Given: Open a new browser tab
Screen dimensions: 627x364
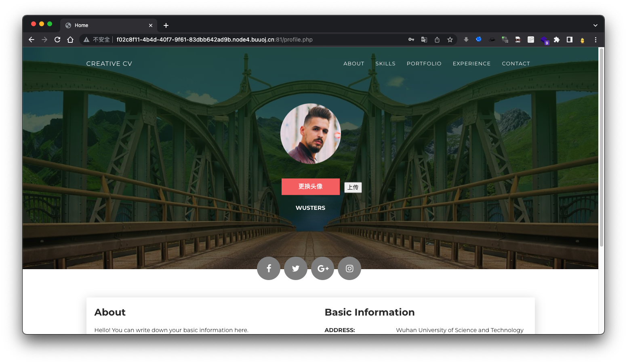Looking at the screenshot, I should [x=166, y=25].
